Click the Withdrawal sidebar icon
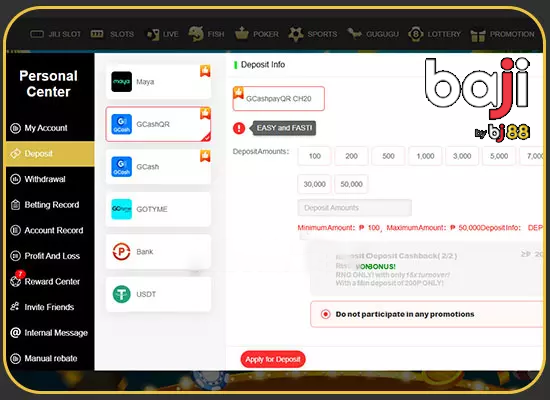Image resolution: width=550 pixels, height=400 pixels. [15, 179]
